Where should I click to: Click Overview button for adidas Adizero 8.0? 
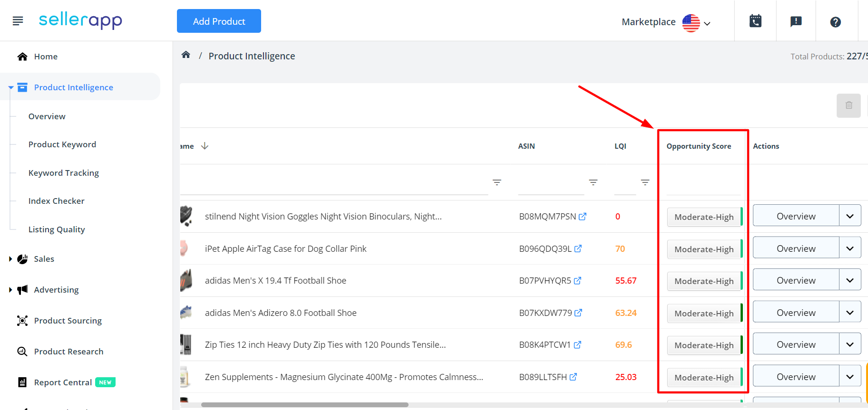point(796,312)
